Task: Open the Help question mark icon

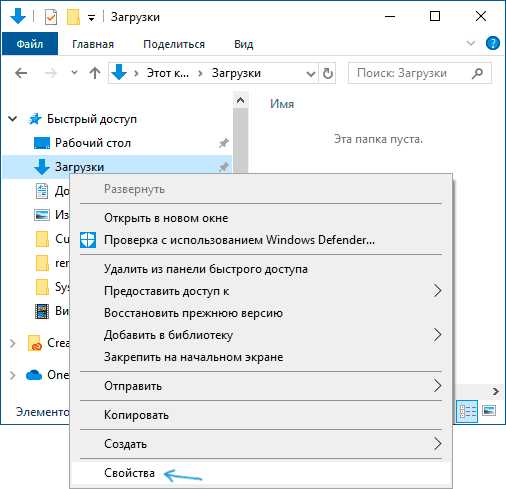Action: (492, 43)
